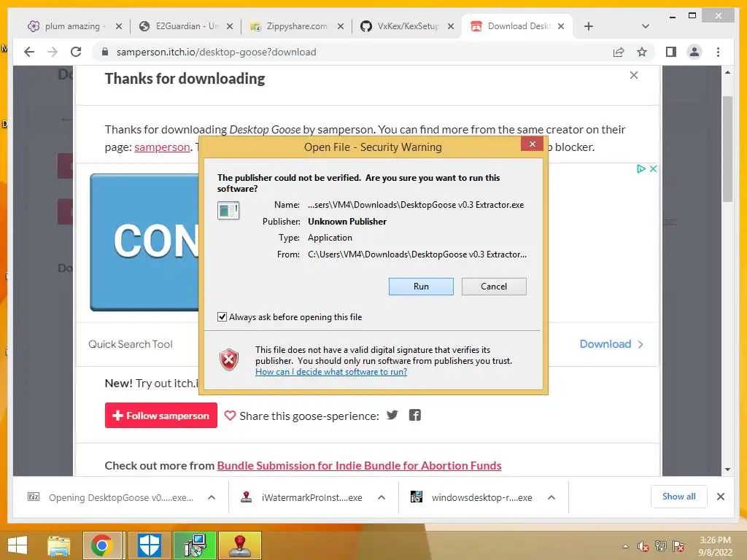Open the Windows Start menu
Screen dimensions: 747x560
pyautogui.click(x=18, y=545)
